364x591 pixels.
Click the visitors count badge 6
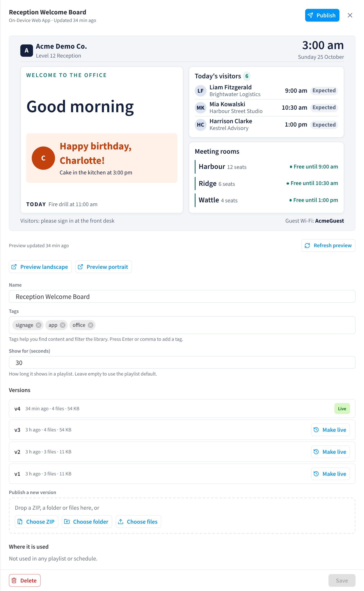pyautogui.click(x=247, y=76)
